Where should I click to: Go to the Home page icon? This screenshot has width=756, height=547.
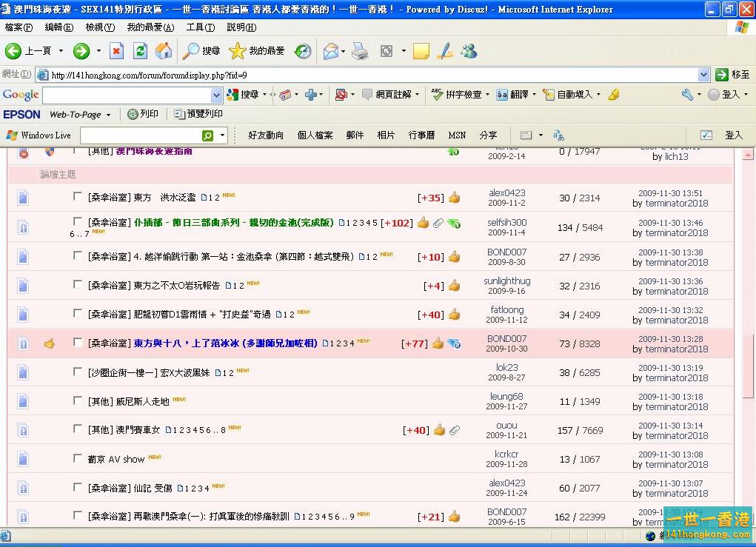164,51
